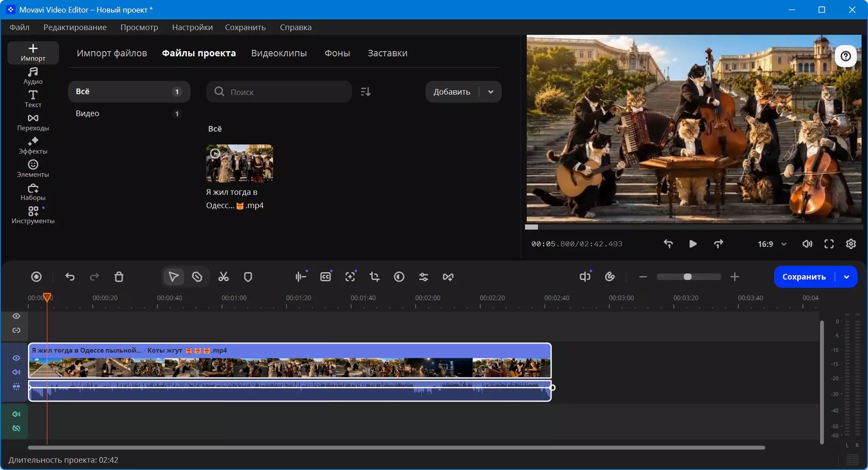Viewport: 868px width, 470px height.
Task: Open the sort order options
Action: pyautogui.click(x=366, y=92)
